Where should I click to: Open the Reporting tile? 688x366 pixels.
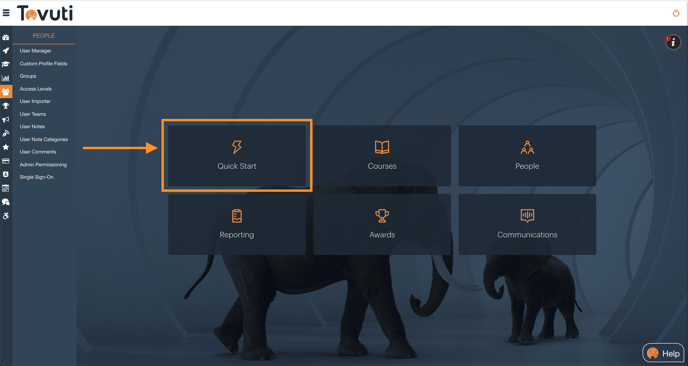(x=237, y=225)
